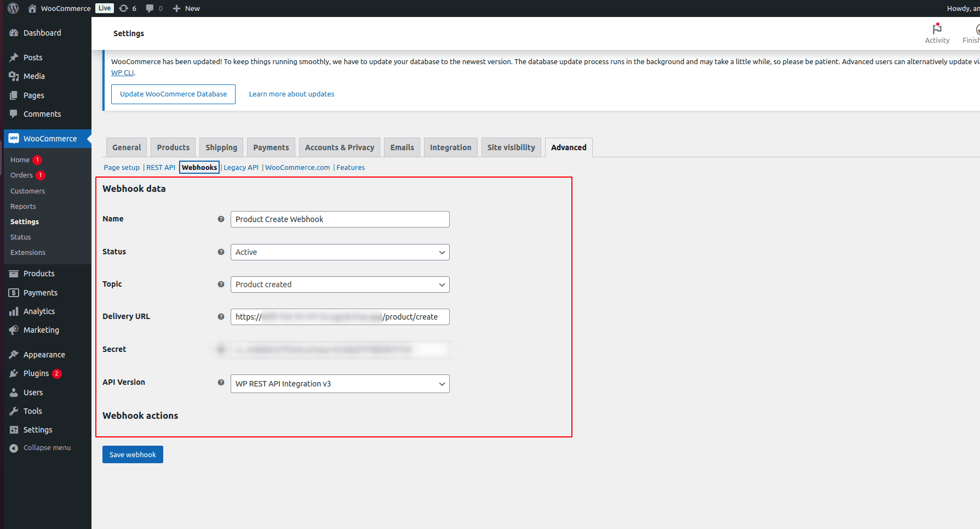The height and width of the screenshot is (529, 980).
Task: Click the help tip icon for Delivery URL
Action: coord(221,316)
